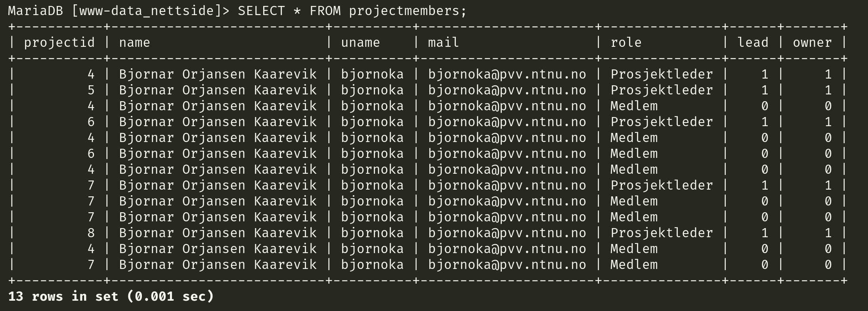
Task: Click the projectmembers table name in query
Action: click(x=404, y=11)
